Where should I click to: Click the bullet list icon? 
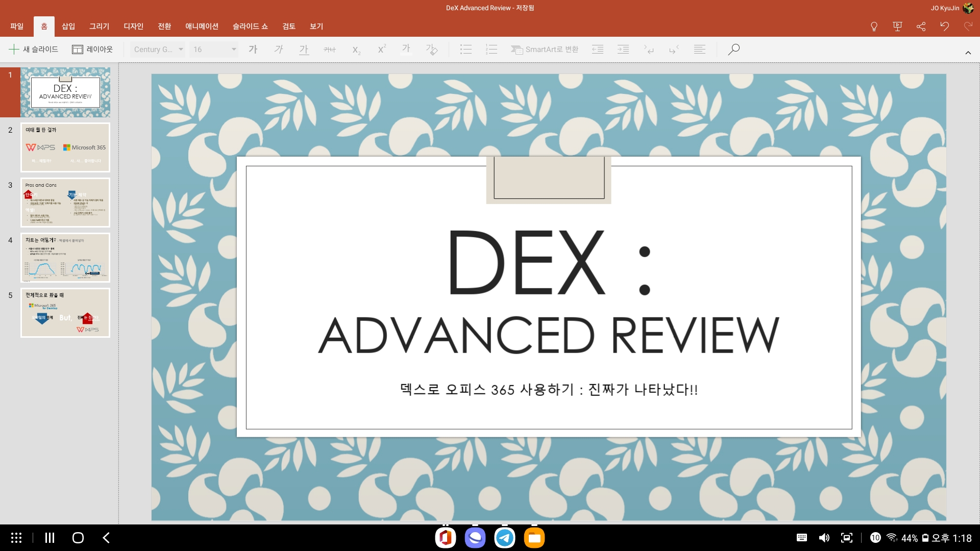pos(465,49)
